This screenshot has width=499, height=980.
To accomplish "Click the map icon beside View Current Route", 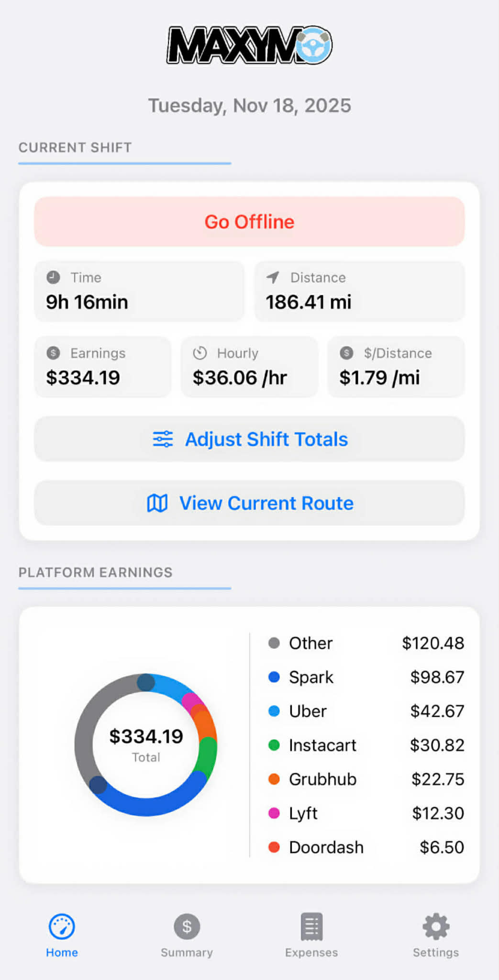I will tap(157, 503).
